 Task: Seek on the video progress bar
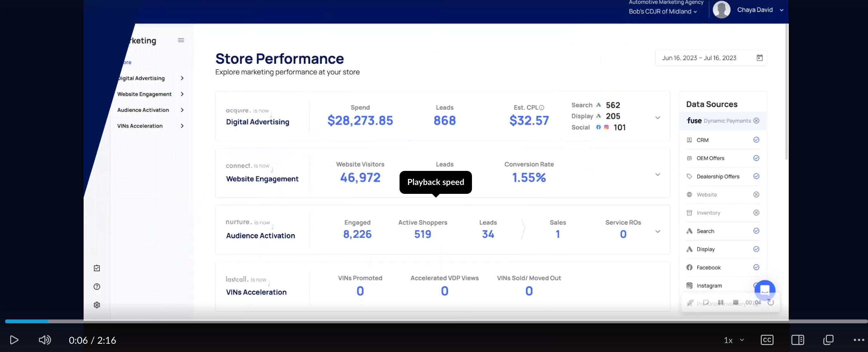[x=434, y=321]
